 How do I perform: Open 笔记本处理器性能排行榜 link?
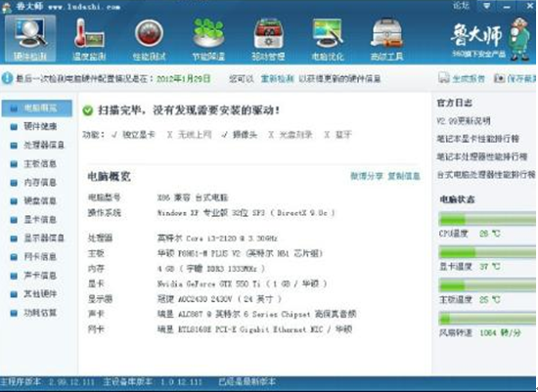pyautogui.click(x=482, y=156)
